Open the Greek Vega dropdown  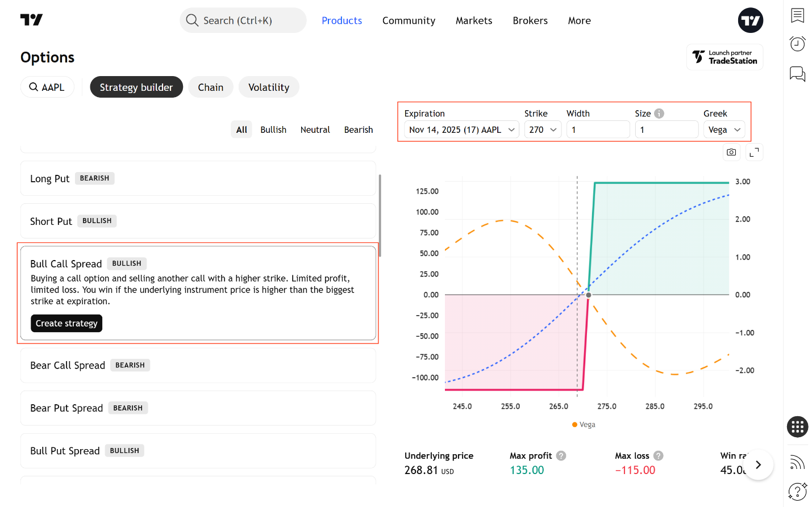(x=724, y=129)
